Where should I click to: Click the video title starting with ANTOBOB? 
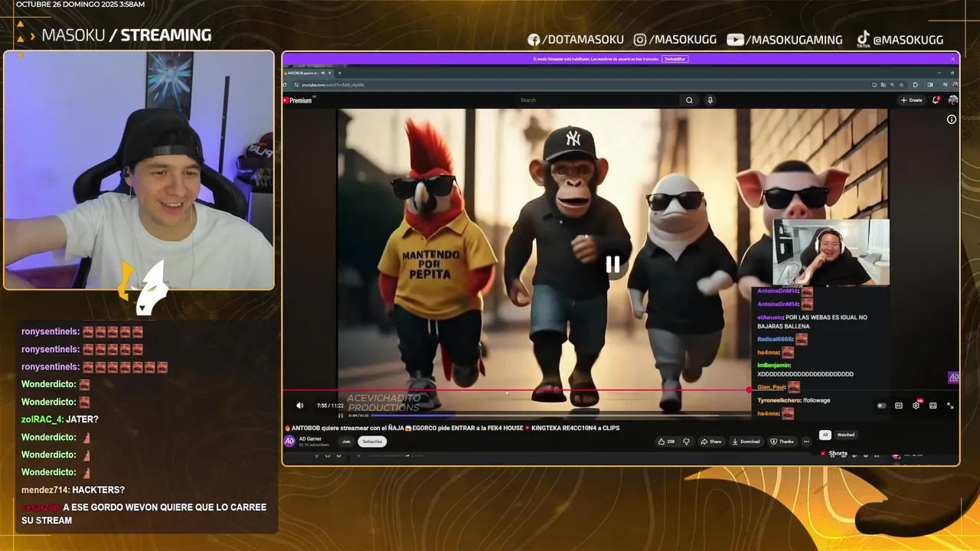click(x=452, y=428)
